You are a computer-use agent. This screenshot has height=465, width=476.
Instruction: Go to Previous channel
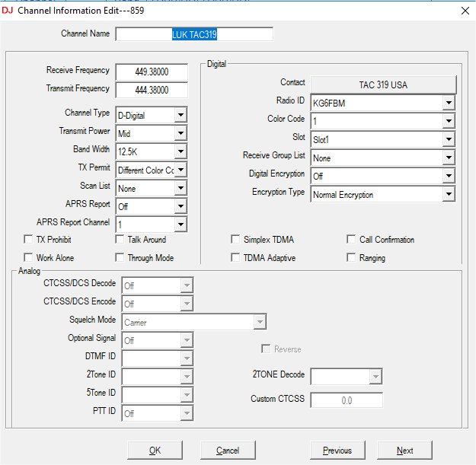(x=337, y=450)
